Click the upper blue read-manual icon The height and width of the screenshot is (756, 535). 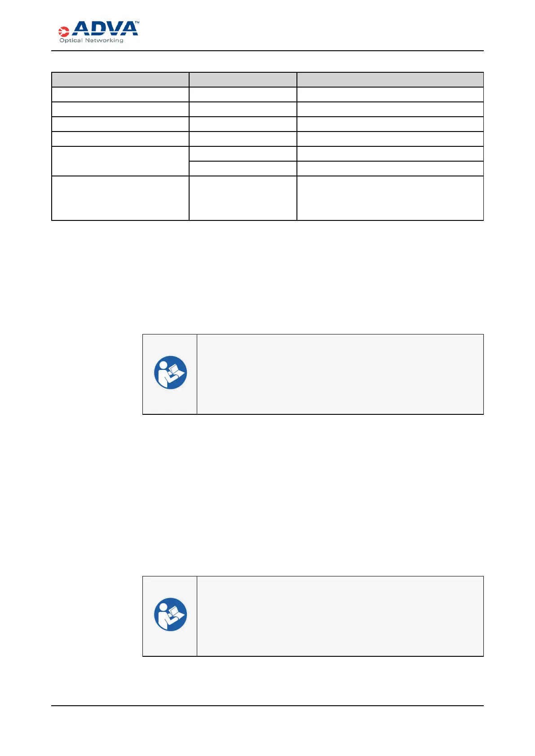[x=170, y=373]
